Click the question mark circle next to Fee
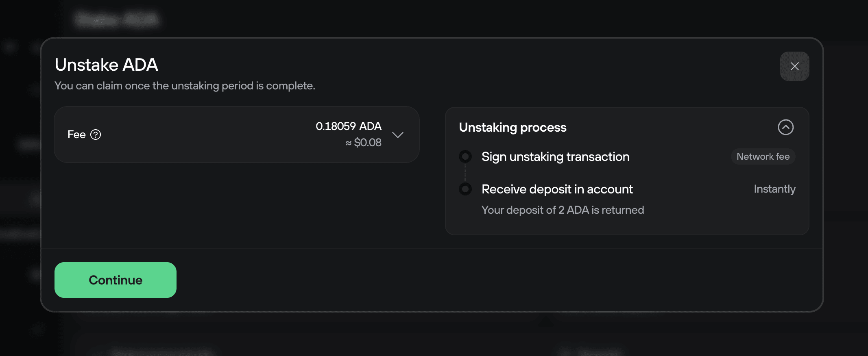The height and width of the screenshot is (356, 868). (96, 135)
